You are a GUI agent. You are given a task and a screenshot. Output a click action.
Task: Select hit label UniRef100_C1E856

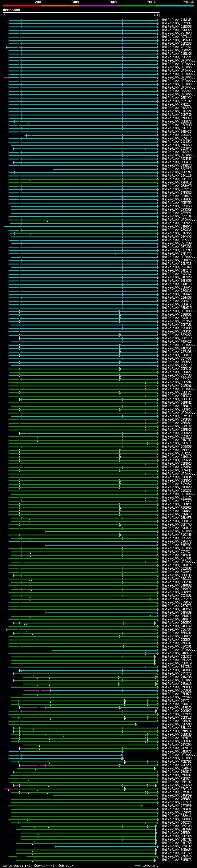click(176, 26)
